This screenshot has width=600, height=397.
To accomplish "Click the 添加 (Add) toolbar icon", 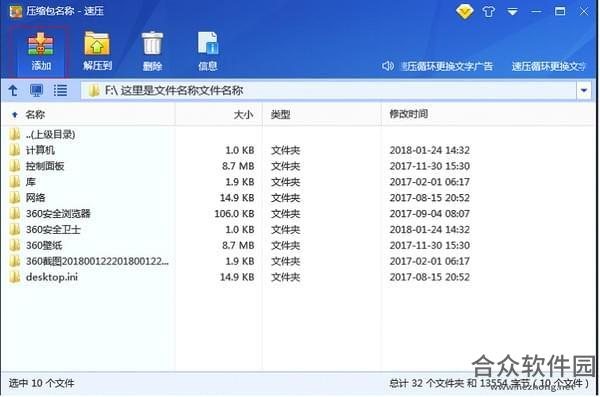I will [x=41, y=51].
